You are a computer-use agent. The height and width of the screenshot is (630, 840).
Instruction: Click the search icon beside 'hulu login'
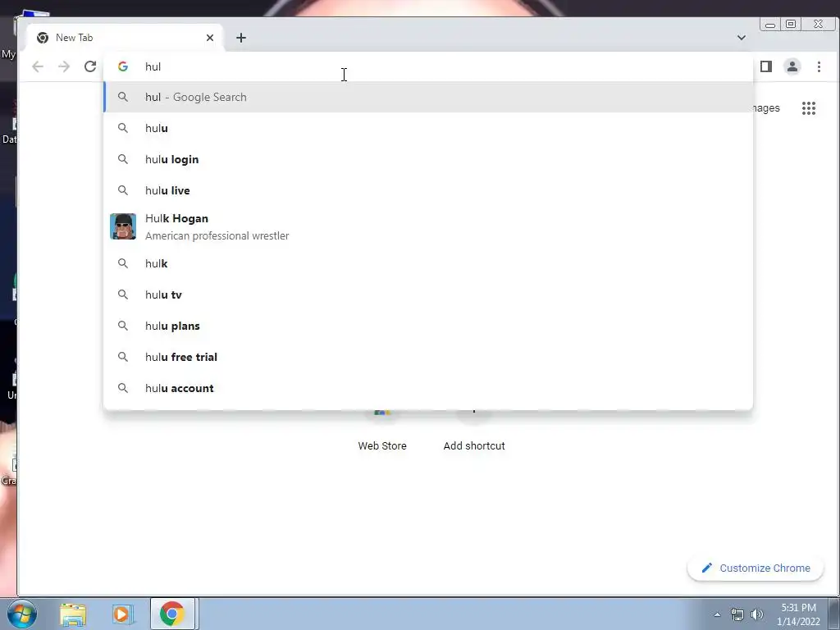tap(123, 159)
